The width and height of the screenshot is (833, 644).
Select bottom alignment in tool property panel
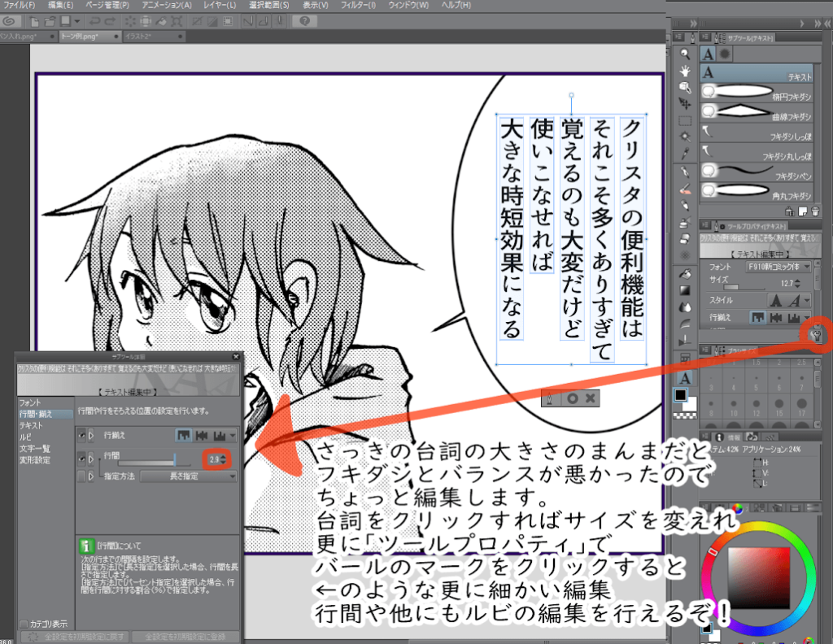794,317
